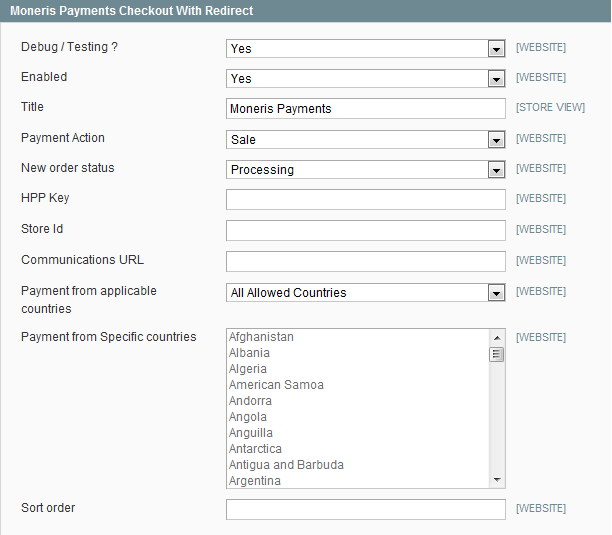This screenshot has height=535, width=612.
Task: Expand the Payment Action dropdown
Action: 366,140
